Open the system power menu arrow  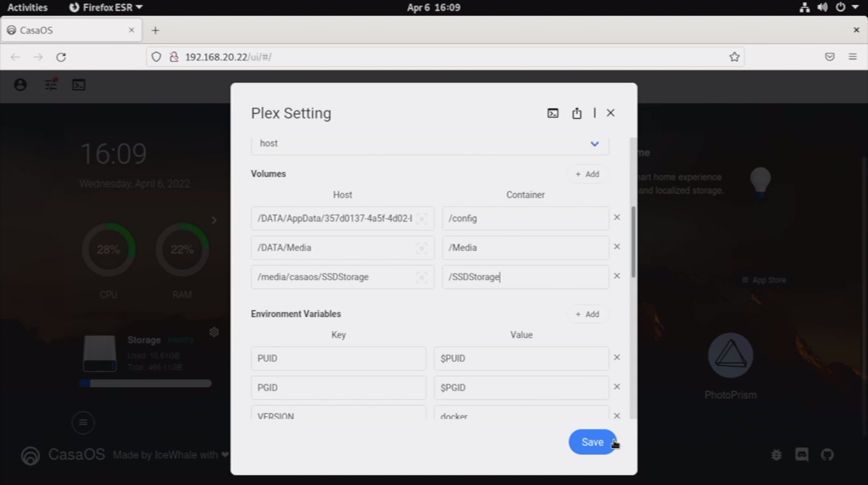pos(855,7)
